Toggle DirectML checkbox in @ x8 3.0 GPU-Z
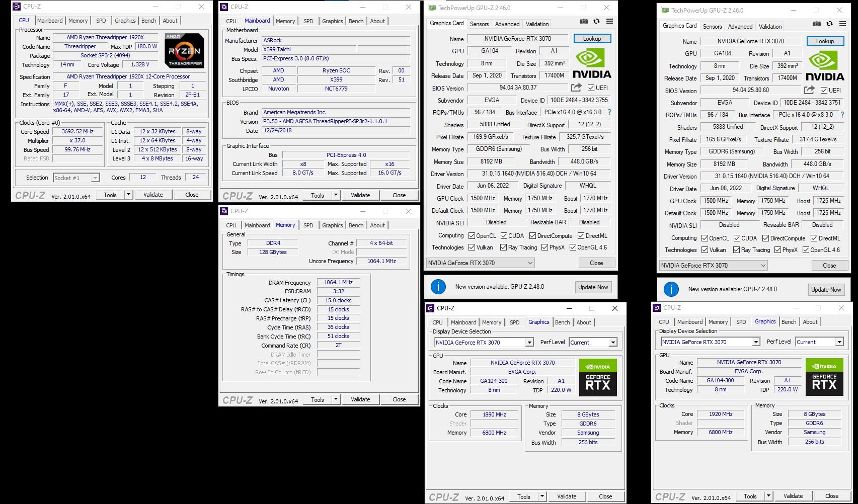The width and height of the screenshot is (858, 504). 814,238
